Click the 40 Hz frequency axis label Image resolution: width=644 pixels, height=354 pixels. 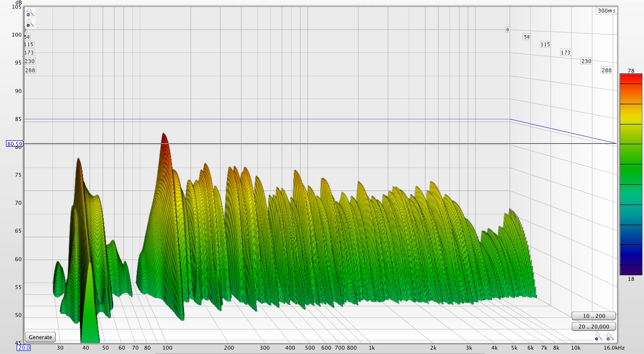pos(85,348)
